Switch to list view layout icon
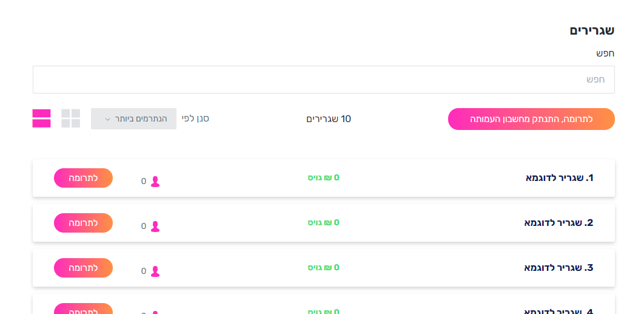Image resolution: width=644 pixels, height=314 pixels. tap(41, 118)
